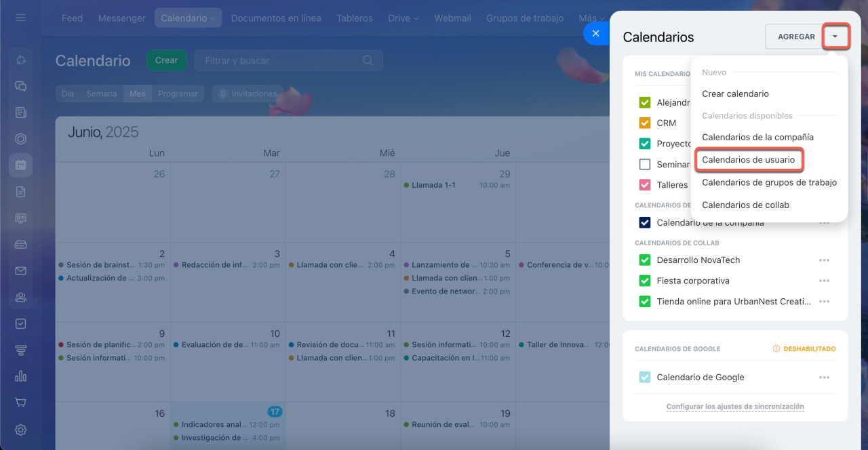This screenshot has height=450, width=868.
Task: Switch calendar to Mes view
Action: (138, 94)
